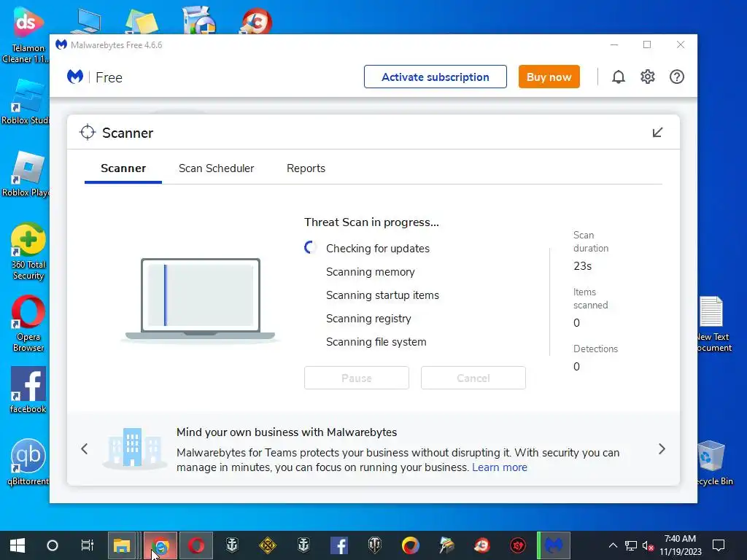Click the spinner beside Checking for updates
Viewport: 747px width, 560px height.
tap(310, 248)
